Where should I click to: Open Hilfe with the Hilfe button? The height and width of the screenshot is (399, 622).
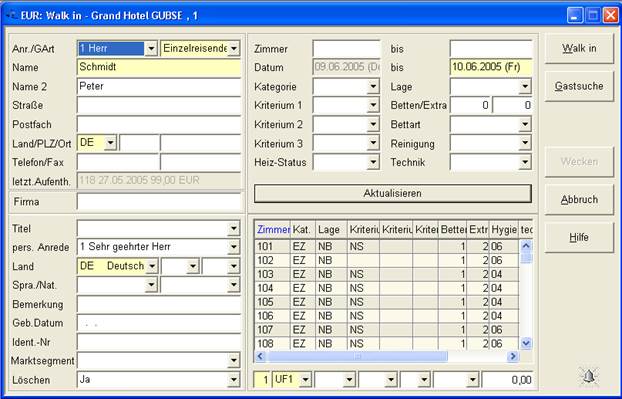[579, 237]
